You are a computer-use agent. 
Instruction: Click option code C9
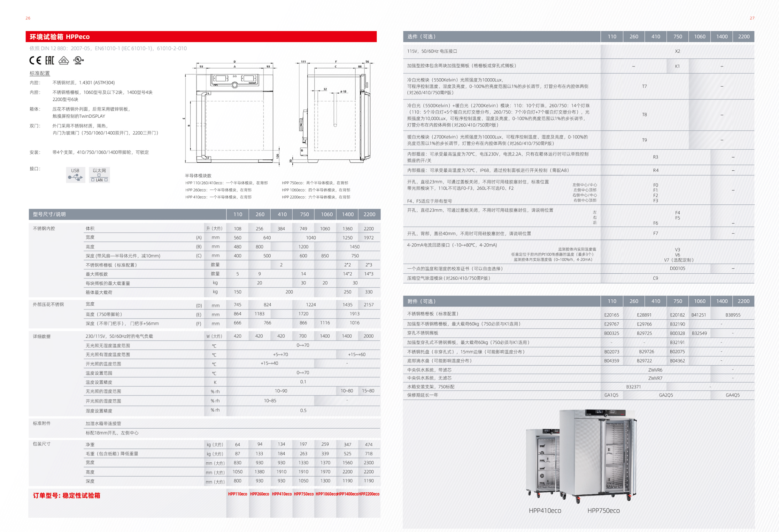tap(656, 278)
